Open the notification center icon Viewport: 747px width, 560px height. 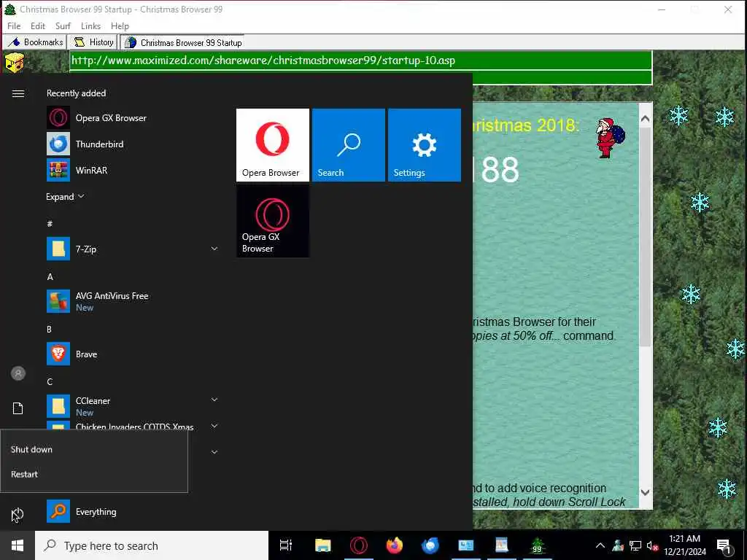724,545
